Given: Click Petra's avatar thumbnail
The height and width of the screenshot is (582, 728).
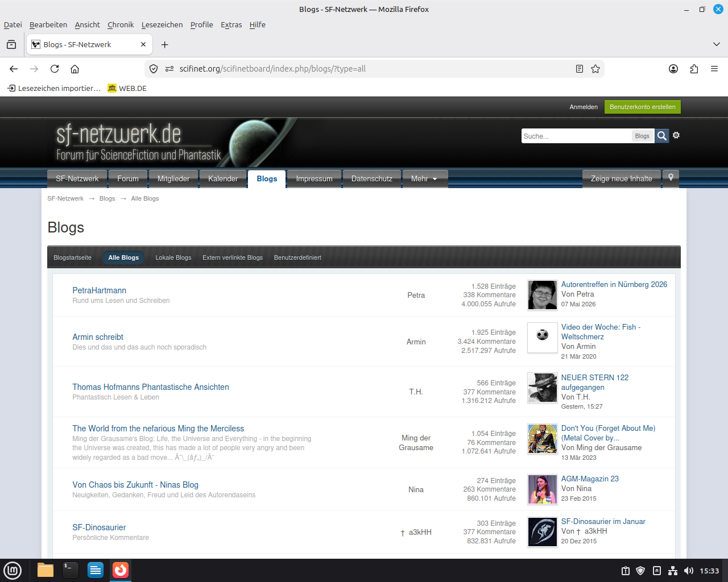Looking at the screenshot, I should [543, 295].
